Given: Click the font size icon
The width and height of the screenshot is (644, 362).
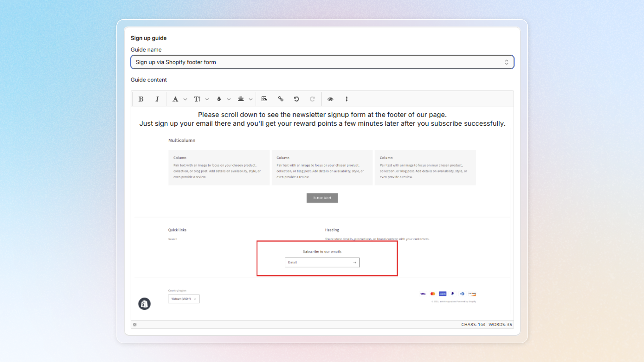Looking at the screenshot, I should (x=197, y=99).
